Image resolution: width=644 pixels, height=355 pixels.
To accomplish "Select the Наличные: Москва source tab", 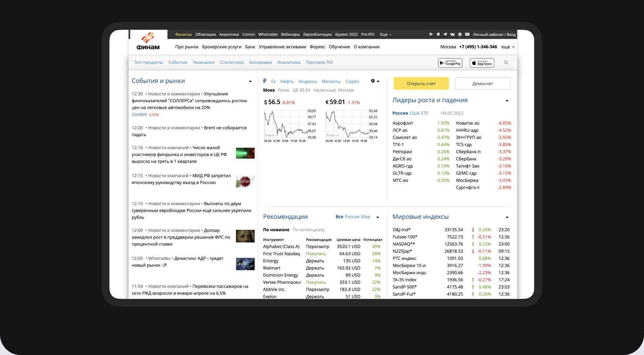I will 333,90.
